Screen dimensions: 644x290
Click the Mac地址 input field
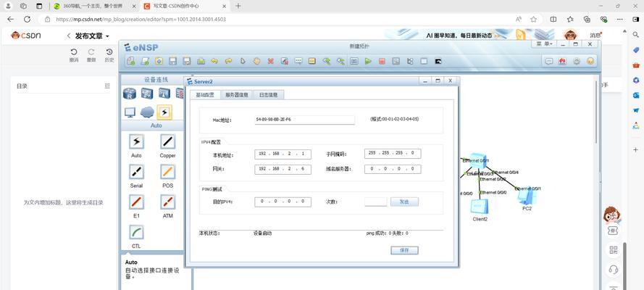point(304,120)
